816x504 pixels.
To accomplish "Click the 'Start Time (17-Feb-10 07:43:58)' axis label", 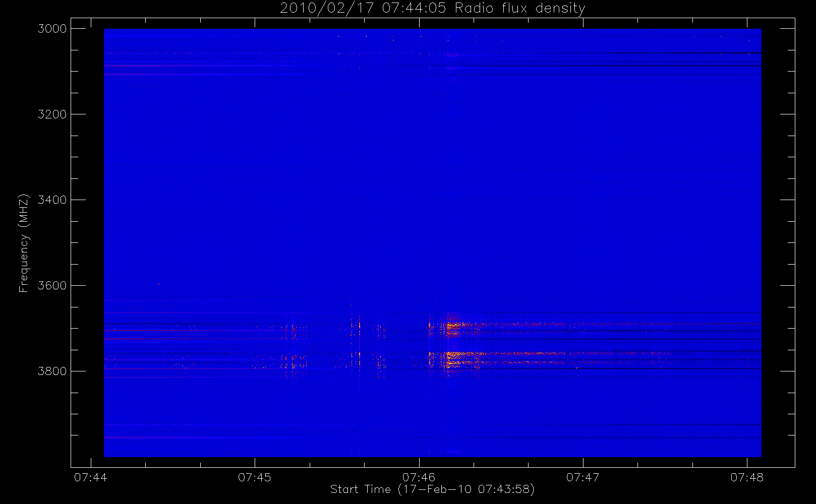I will pos(432,489).
